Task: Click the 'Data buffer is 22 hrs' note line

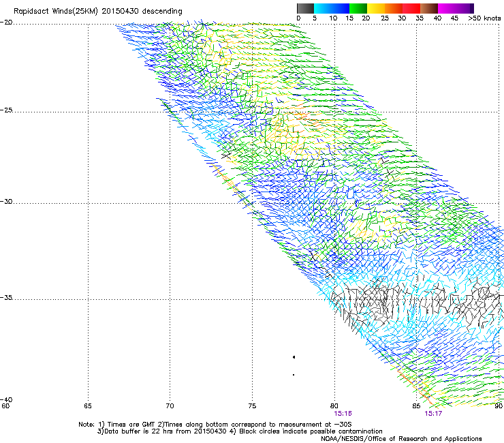Action: click(x=240, y=431)
